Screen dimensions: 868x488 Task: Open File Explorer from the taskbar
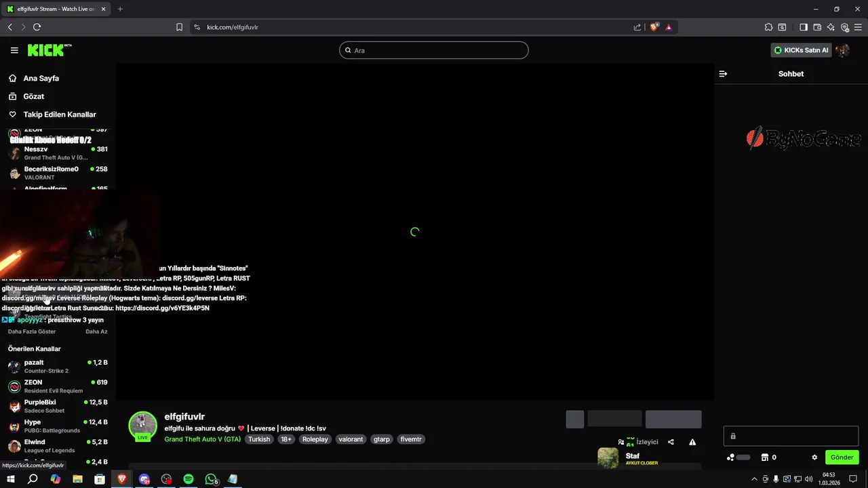(77, 479)
